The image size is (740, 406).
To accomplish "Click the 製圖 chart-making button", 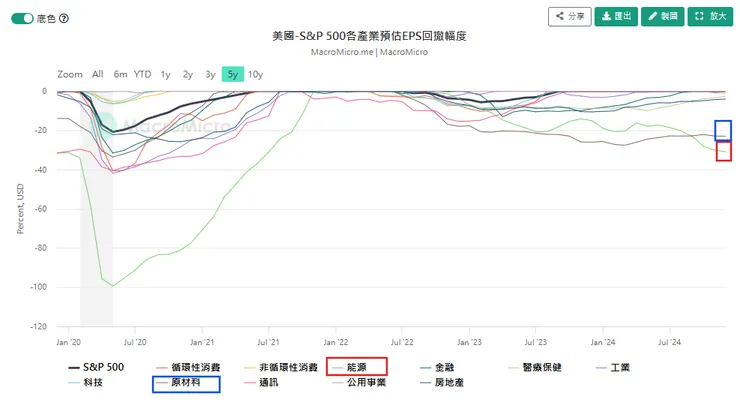I will (663, 17).
